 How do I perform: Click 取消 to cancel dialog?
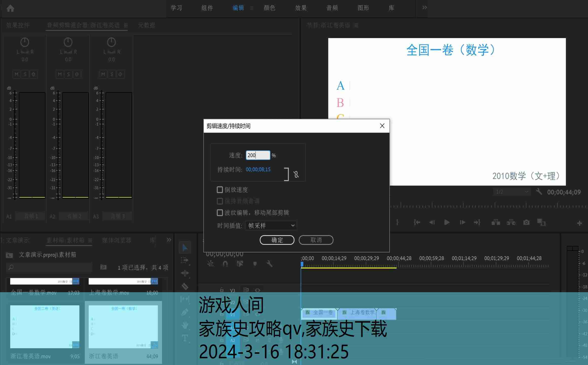tap(316, 240)
